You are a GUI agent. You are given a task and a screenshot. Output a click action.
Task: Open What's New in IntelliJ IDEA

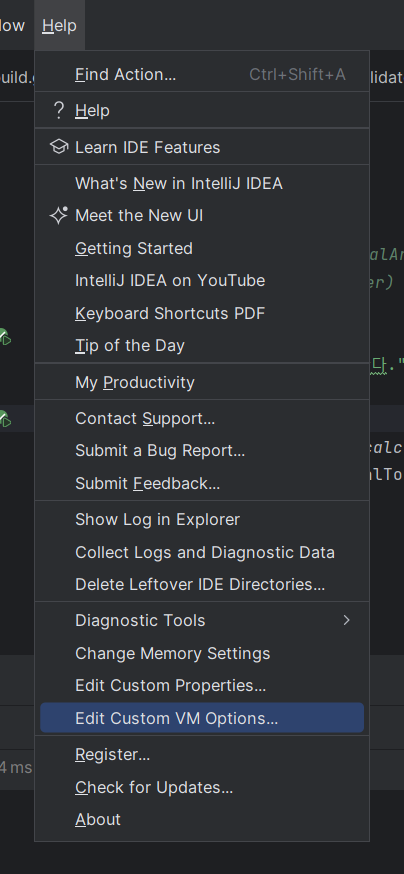[202, 183]
